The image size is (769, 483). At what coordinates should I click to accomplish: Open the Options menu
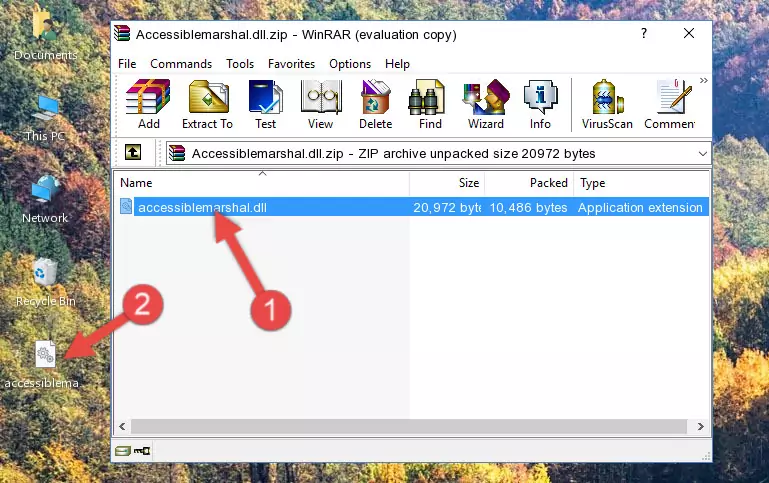[x=350, y=64]
